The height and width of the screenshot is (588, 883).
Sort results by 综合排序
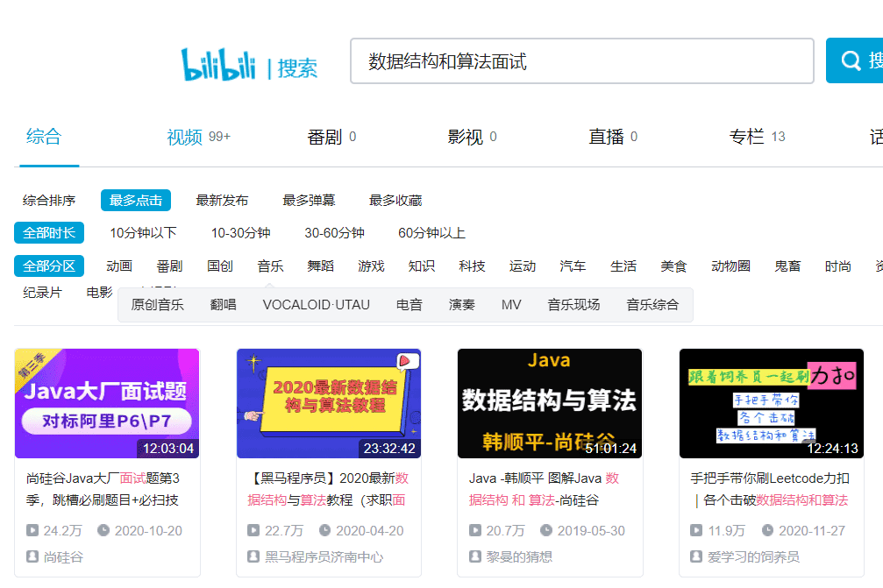[49, 201]
